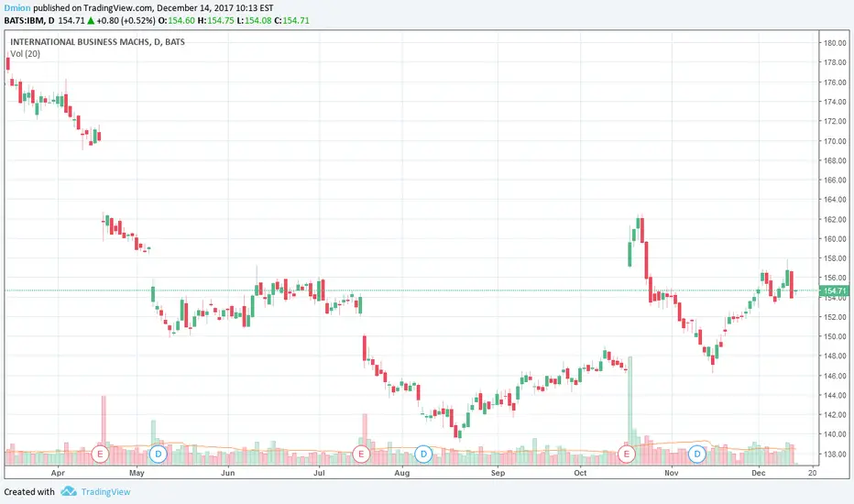Click the 20 date label on time axis
Viewport: 854px width, 504px height.
tap(812, 473)
